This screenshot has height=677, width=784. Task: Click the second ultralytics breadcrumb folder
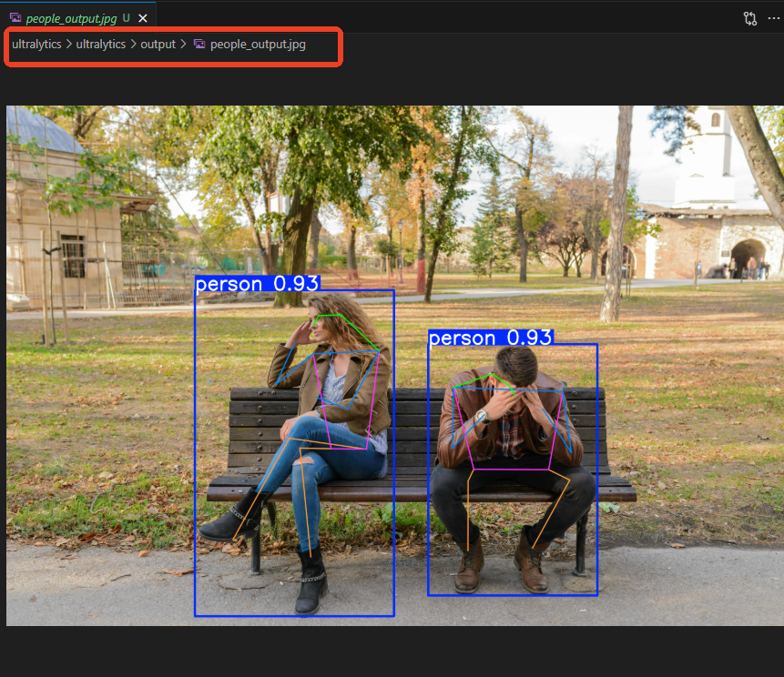[100, 44]
